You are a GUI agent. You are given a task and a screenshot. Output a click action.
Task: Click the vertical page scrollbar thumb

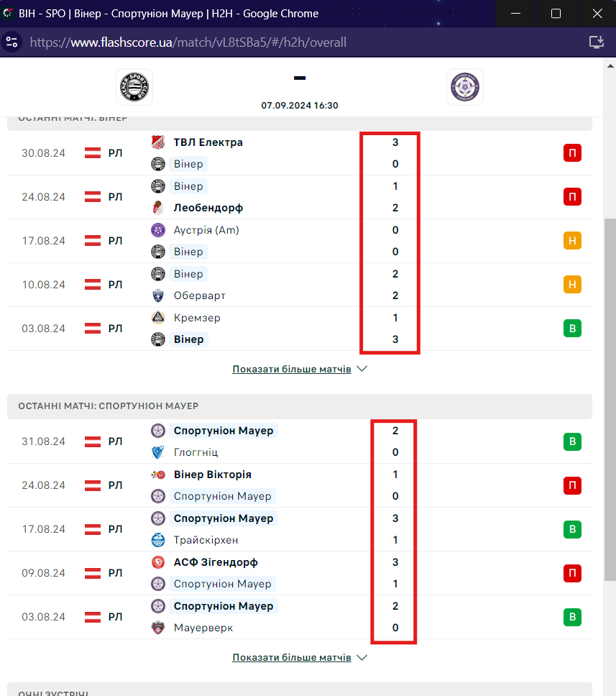[x=610, y=400]
